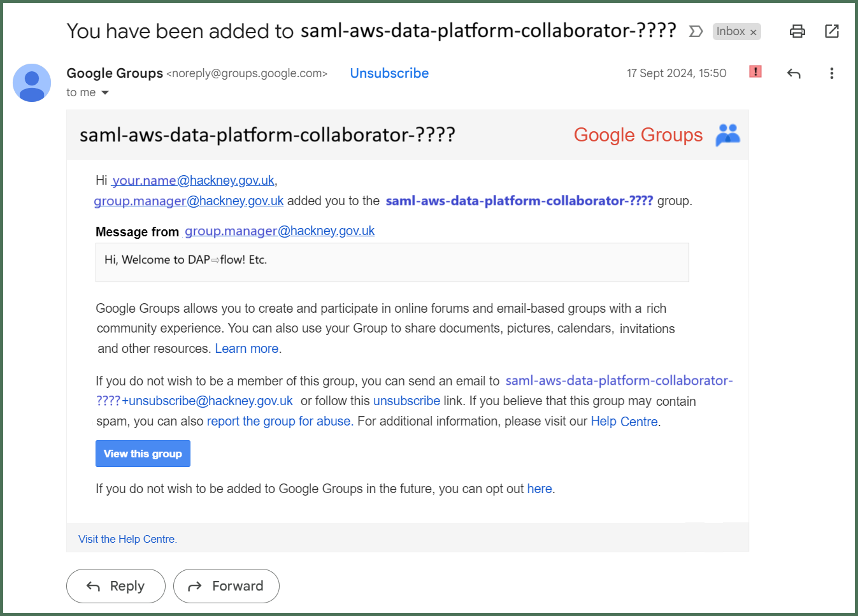The height and width of the screenshot is (616, 858).
Task: Open the your.name@hackney.gov.uk link
Action: tap(194, 180)
